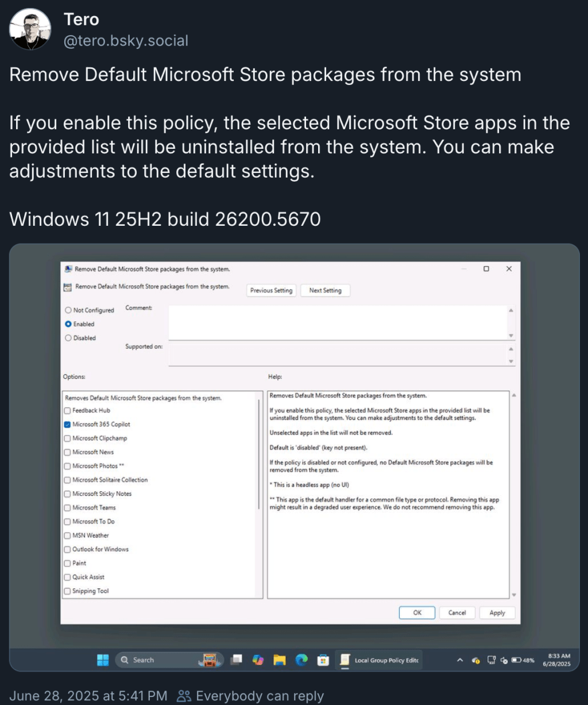Click inside the empty Comment text field
Image resolution: width=588 pixels, height=705 pixels.
(x=339, y=322)
